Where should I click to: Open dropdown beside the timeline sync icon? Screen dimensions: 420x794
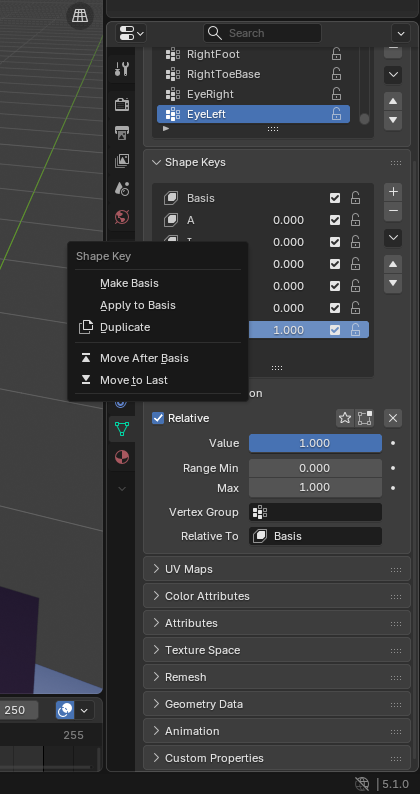pos(84,710)
